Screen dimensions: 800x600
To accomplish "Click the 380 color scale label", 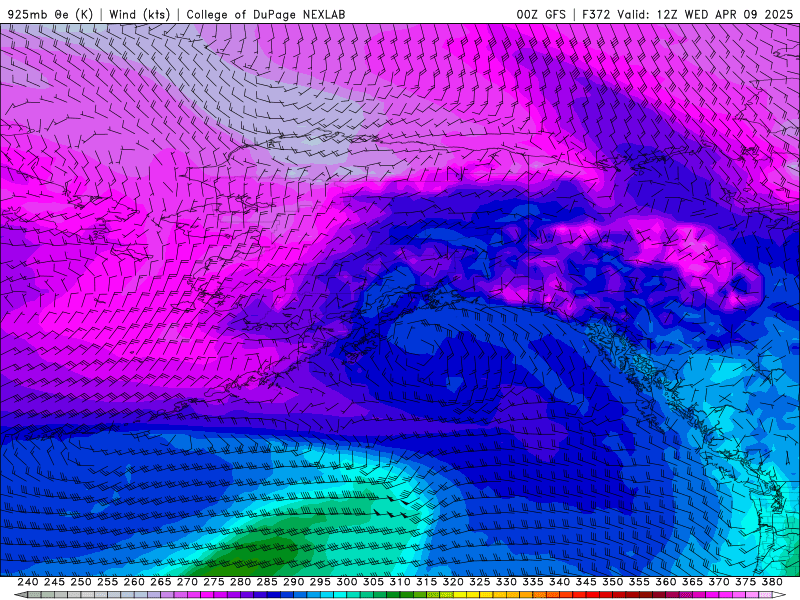I will tap(772, 582).
